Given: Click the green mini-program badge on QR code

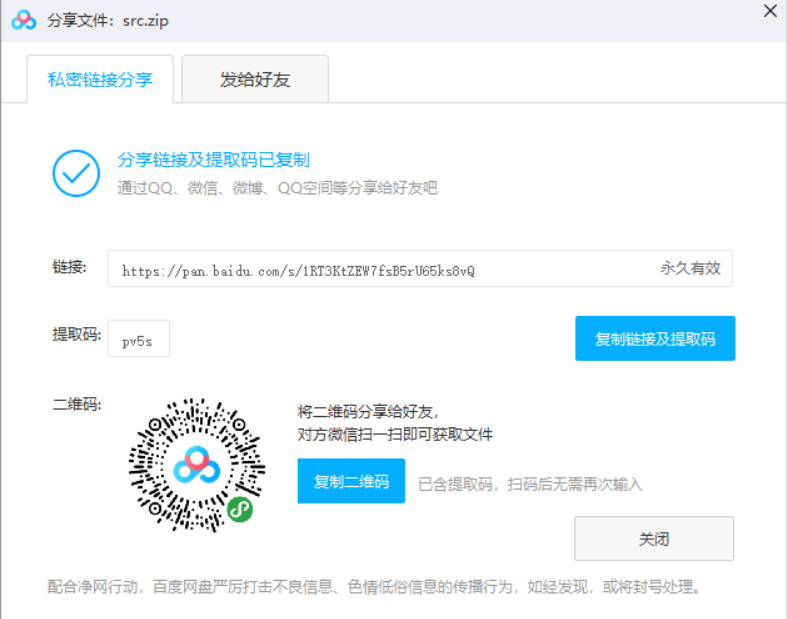Looking at the screenshot, I should (240, 510).
